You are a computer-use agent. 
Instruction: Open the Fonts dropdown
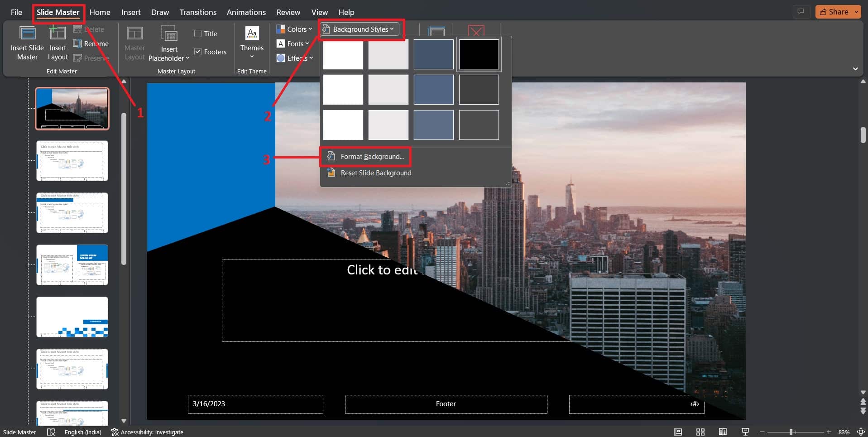tap(293, 43)
